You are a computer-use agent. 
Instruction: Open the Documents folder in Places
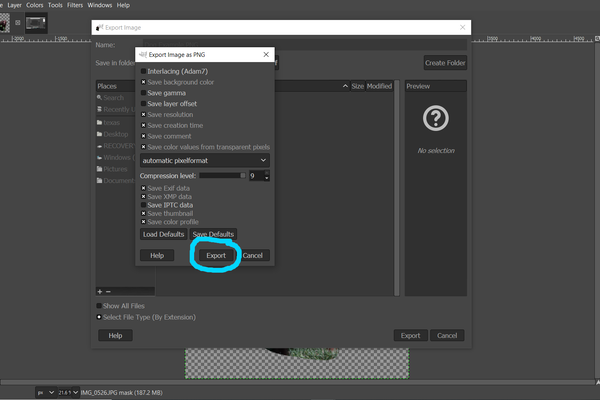point(115,180)
